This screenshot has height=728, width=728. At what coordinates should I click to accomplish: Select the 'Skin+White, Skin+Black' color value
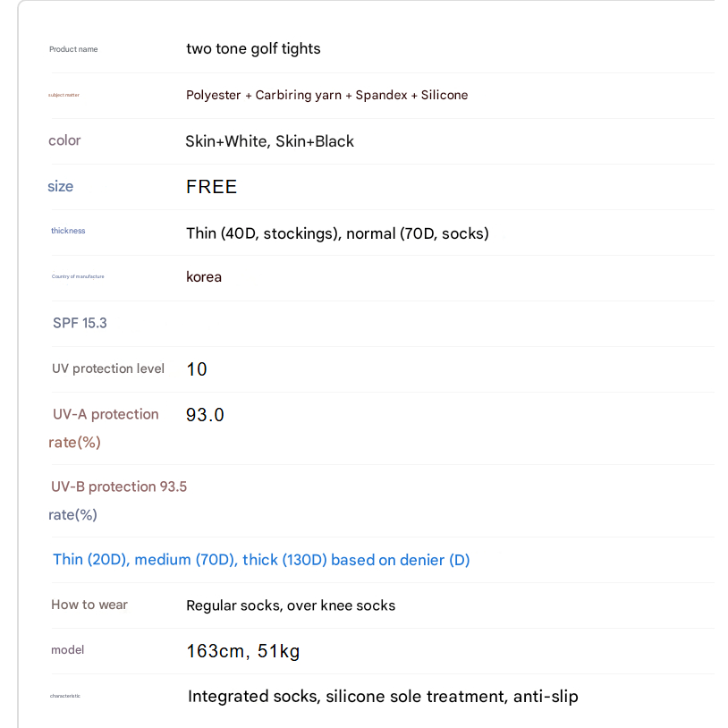269,141
